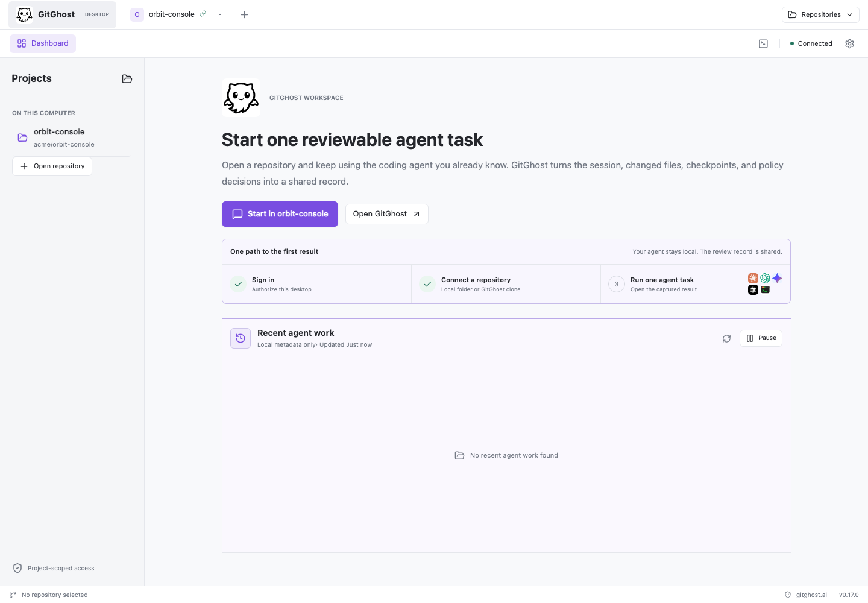The image size is (868, 603).
Task: Click the Connect a repository step
Action: (506, 284)
